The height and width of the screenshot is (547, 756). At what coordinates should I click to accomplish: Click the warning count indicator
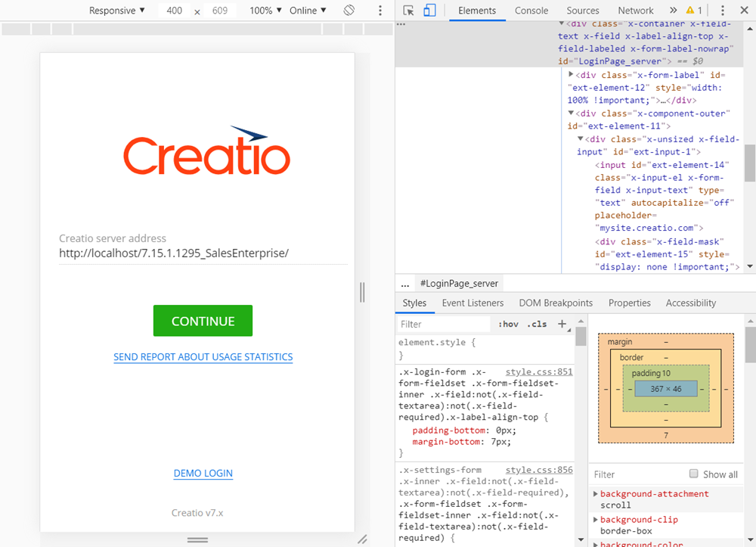pyautogui.click(x=694, y=10)
